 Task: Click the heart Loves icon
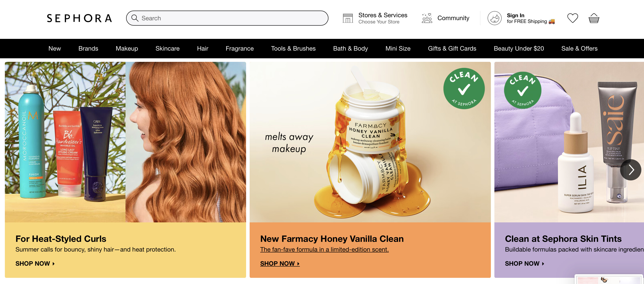573,18
